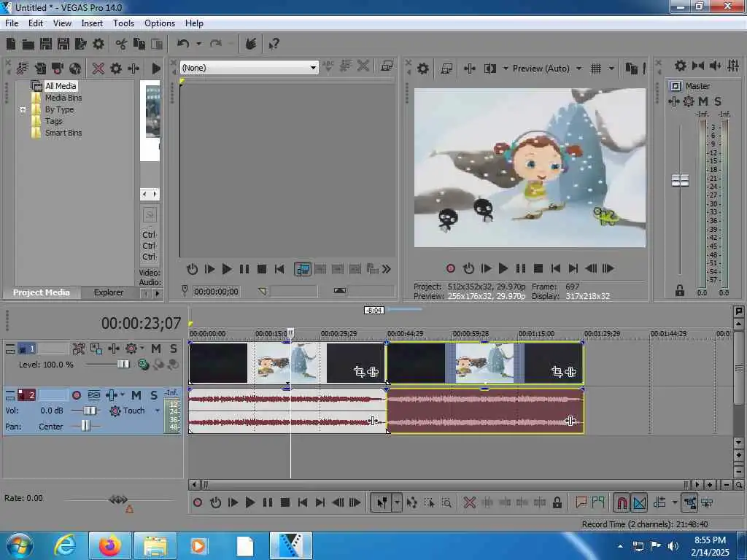This screenshot has height=560, width=747.
Task: Solo video track 1
Action: [174, 349]
